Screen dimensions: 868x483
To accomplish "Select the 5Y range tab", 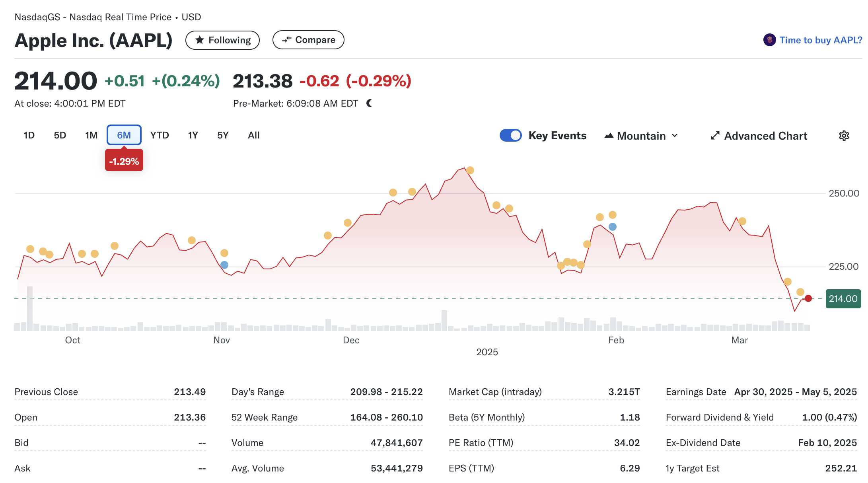I will pyautogui.click(x=223, y=135).
